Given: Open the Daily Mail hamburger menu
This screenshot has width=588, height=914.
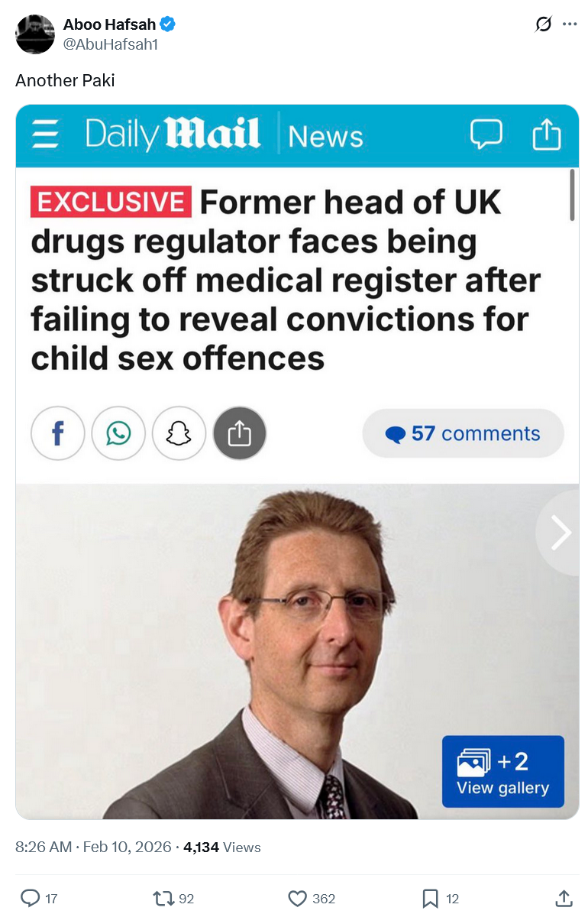Looking at the screenshot, I should pyautogui.click(x=46, y=134).
